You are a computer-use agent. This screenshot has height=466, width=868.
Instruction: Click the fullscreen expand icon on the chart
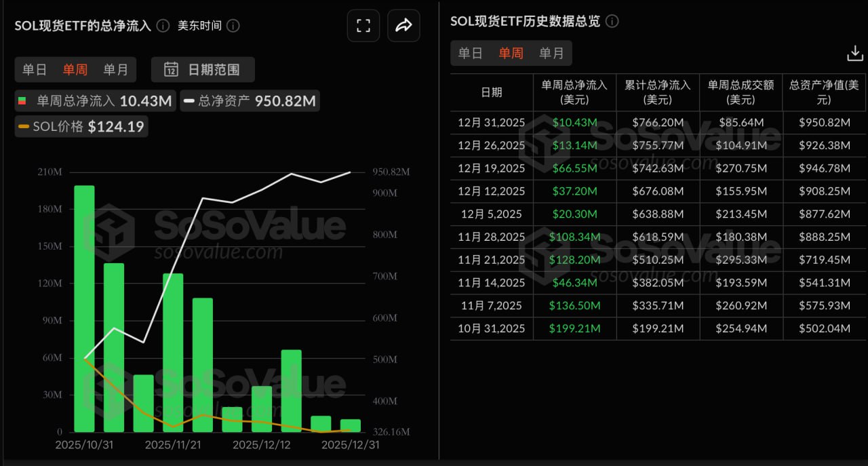363,25
